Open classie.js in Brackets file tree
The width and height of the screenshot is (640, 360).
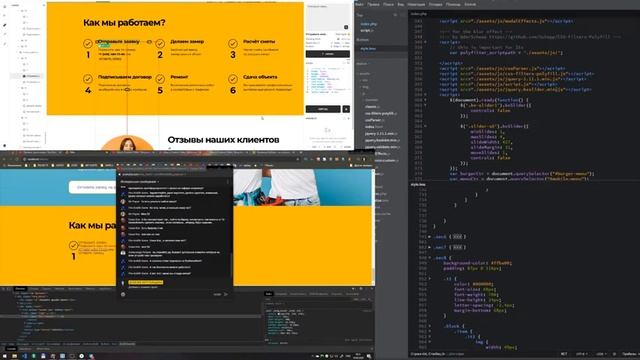[x=372, y=107]
